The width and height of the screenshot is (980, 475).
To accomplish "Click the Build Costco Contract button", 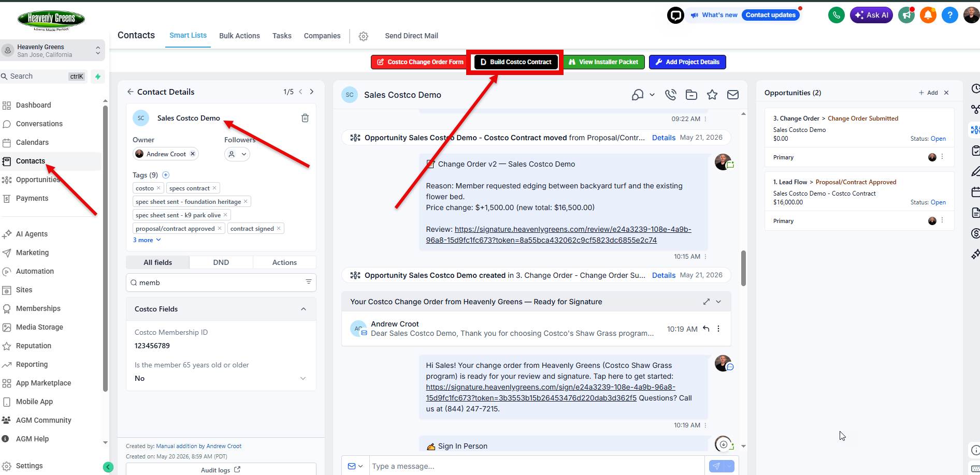I will click(516, 62).
